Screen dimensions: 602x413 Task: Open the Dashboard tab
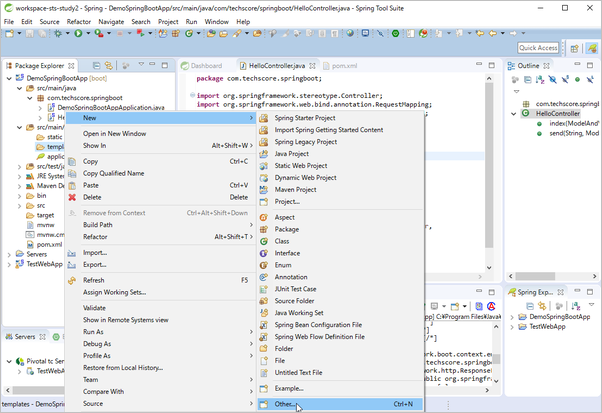pyautogui.click(x=207, y=65)
